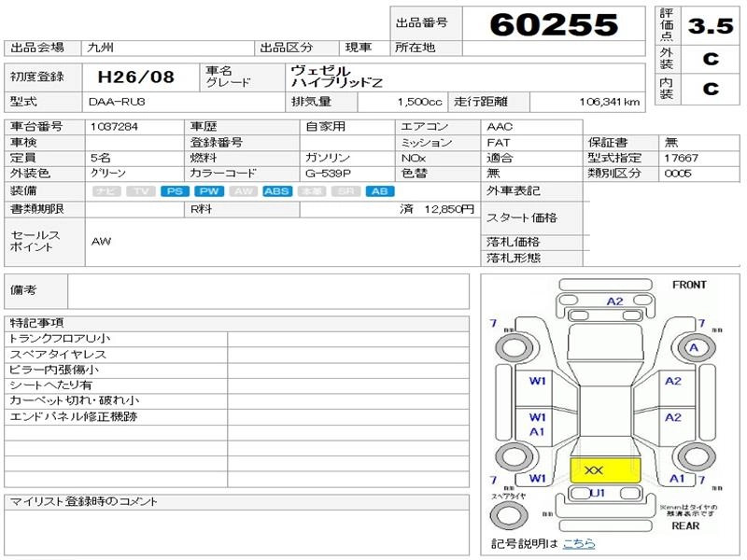Click the 備考 remarks field
The height and width of the screenshot is (560, 747).
pyautogui.click(x=268, y=291)
